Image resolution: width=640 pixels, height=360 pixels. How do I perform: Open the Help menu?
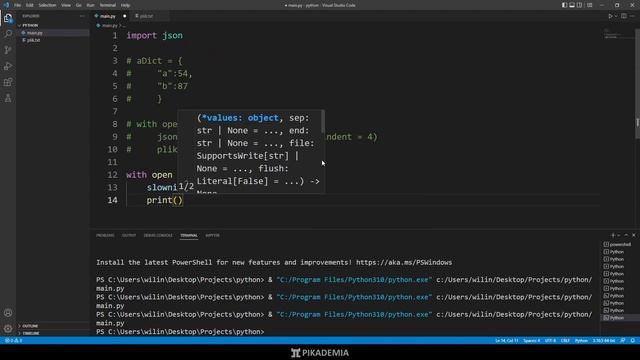coord(125,5)
